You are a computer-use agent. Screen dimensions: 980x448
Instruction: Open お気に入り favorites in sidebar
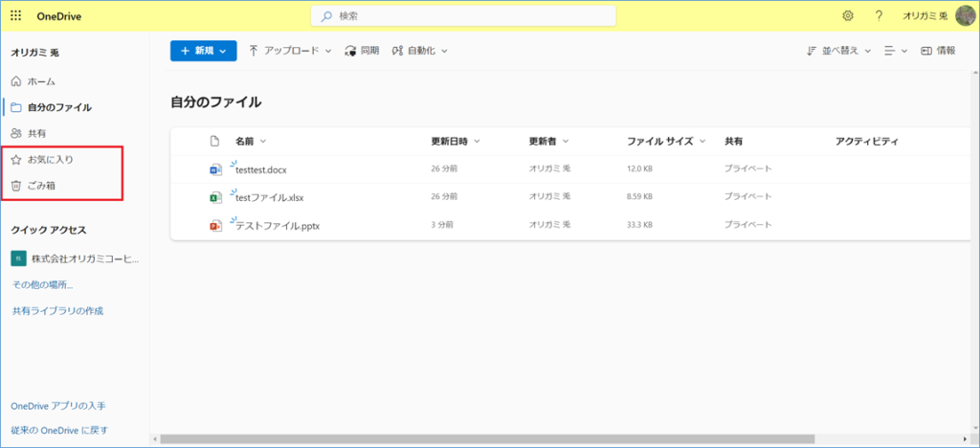50,159
